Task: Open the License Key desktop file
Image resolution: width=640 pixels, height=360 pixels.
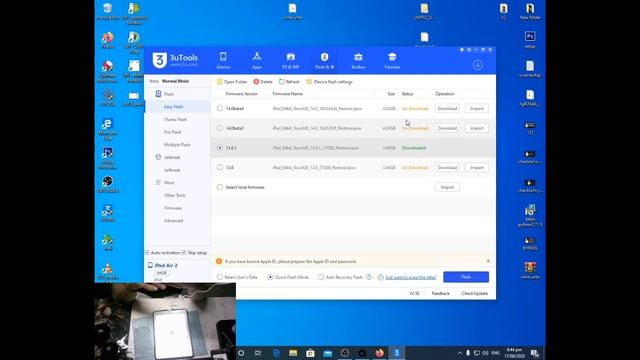Action: coord(530,69)
